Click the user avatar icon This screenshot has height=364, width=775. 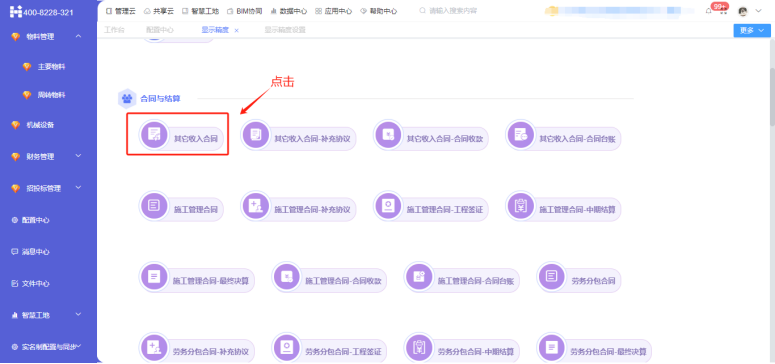coord(742,11)
